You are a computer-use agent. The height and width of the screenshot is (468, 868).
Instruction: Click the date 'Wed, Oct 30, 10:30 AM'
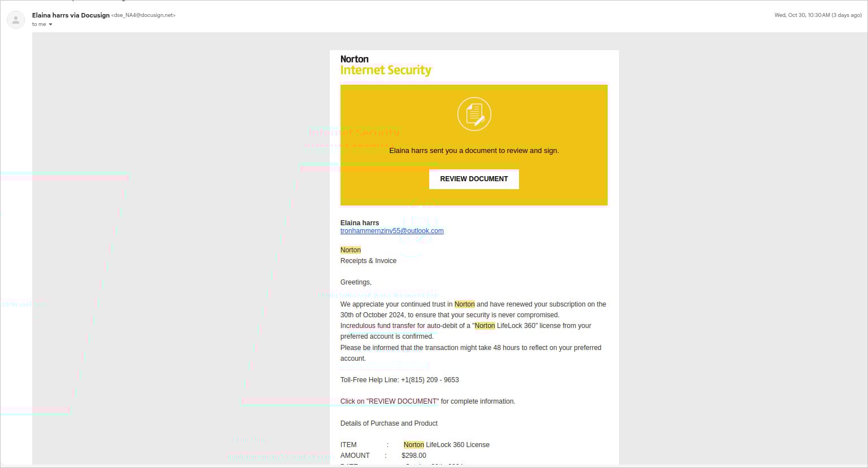[818, 15]
